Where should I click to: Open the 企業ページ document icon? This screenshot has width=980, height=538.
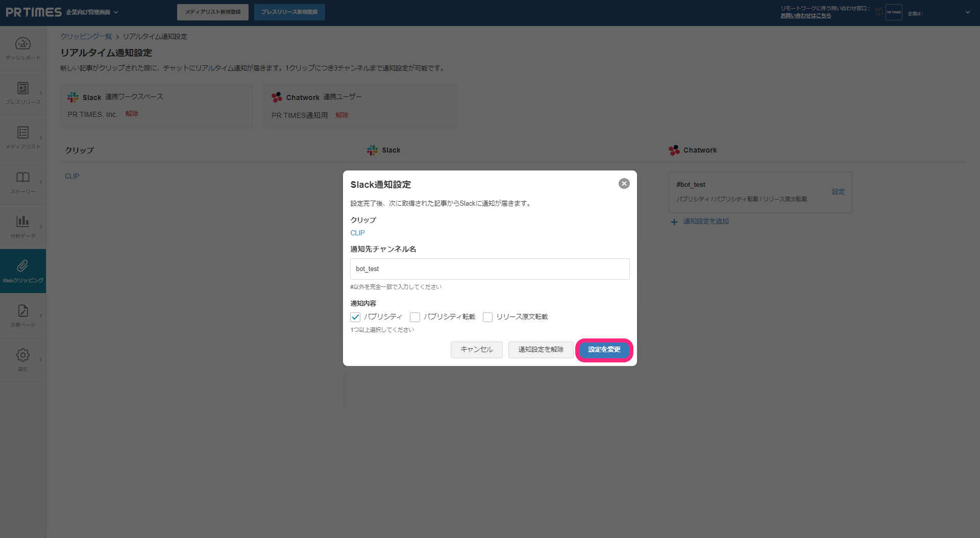[x=23, y=310]
